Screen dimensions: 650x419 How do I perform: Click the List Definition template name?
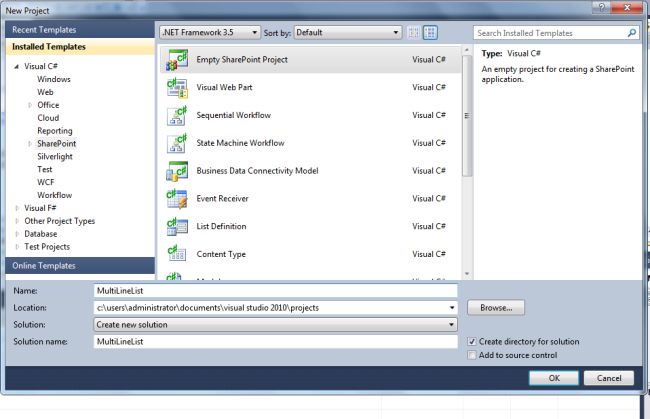coord(221,226)
